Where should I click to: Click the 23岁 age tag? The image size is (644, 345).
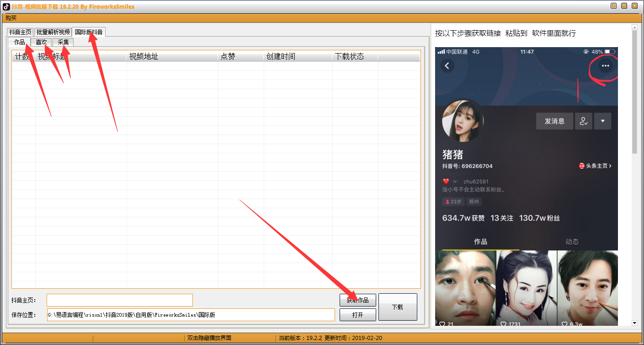coord(452,201)
